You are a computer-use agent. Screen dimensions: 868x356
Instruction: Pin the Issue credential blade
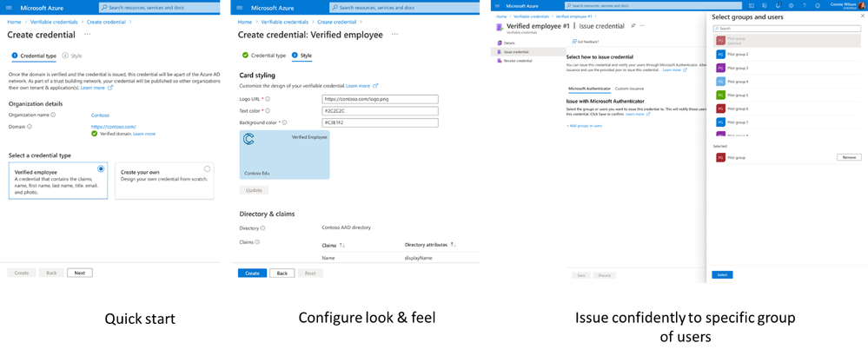coord(633,25)
